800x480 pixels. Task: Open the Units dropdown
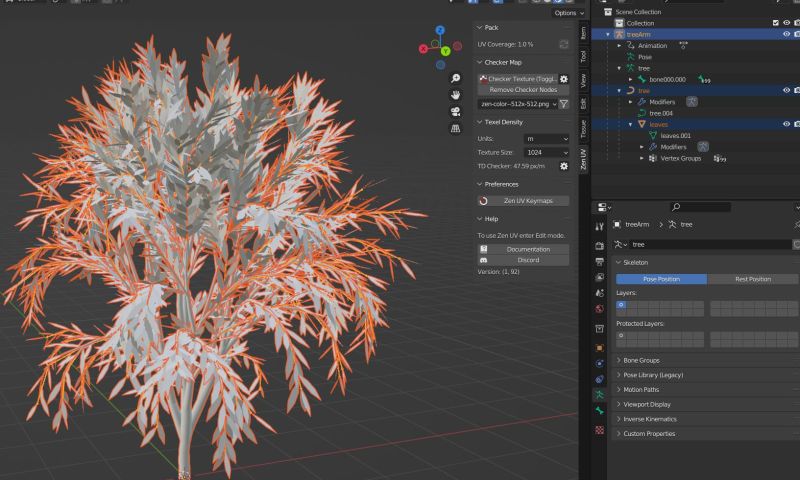[546, 139]
